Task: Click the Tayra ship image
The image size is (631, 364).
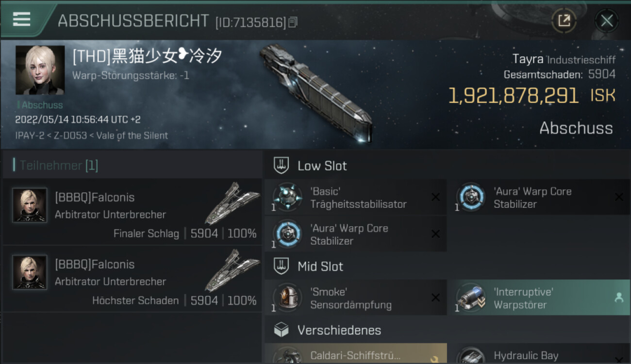Action: [315, 93]
